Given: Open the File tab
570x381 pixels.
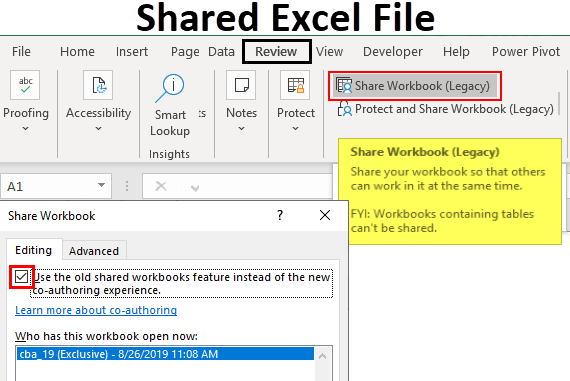Looking at the screenshot, I should click(21, 52).
